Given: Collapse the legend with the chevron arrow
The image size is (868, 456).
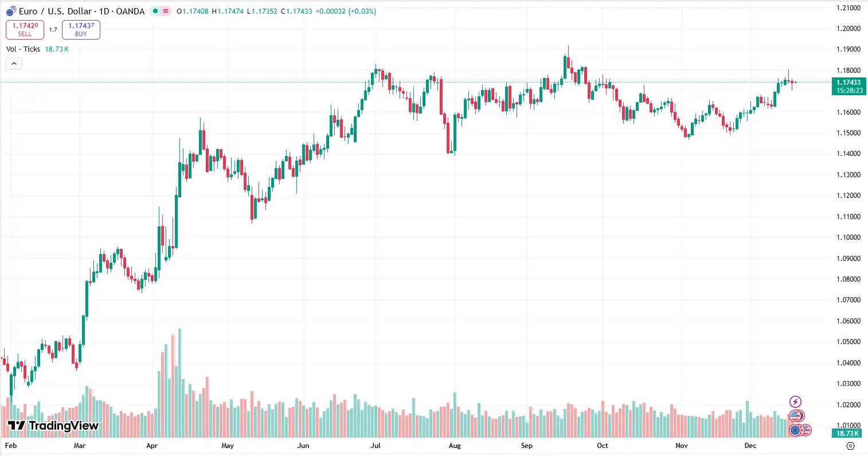Looking at the screenshot, I should (x=14, y=63).
